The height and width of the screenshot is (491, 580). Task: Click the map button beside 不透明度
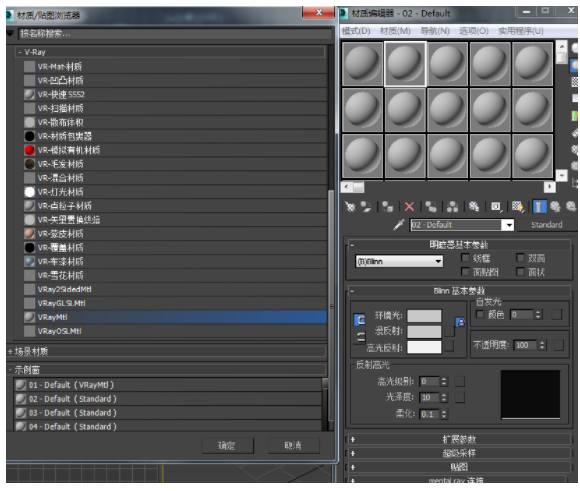559,345
